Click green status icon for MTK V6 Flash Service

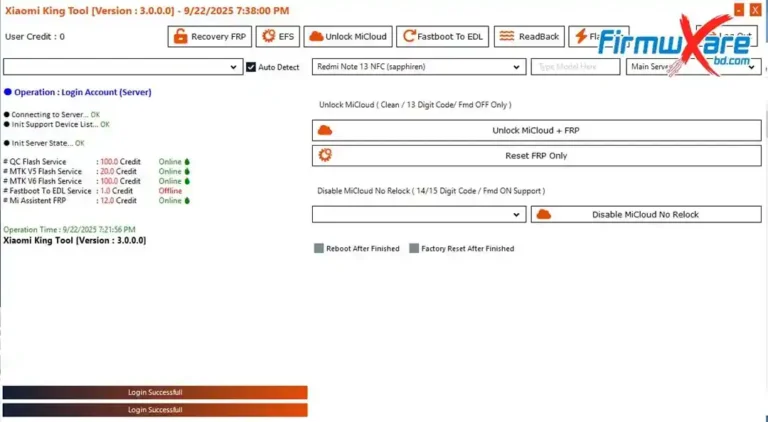tap(187, 181)
